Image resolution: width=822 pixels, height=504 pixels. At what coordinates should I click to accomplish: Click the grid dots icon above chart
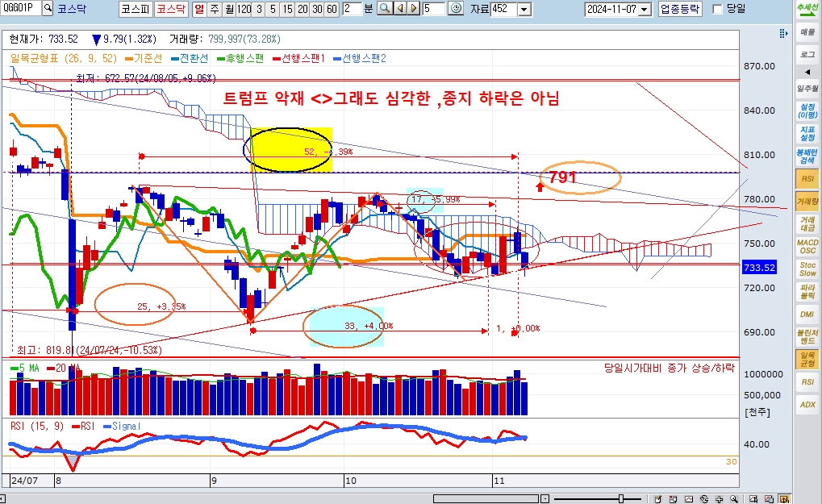point(783,34)
